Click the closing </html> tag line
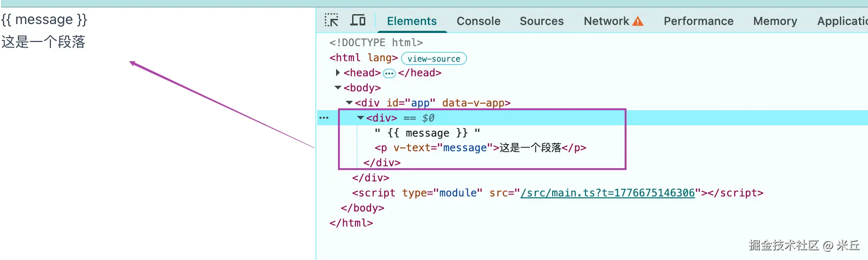Viewport: 868px width, 260px height. [351, 223]
